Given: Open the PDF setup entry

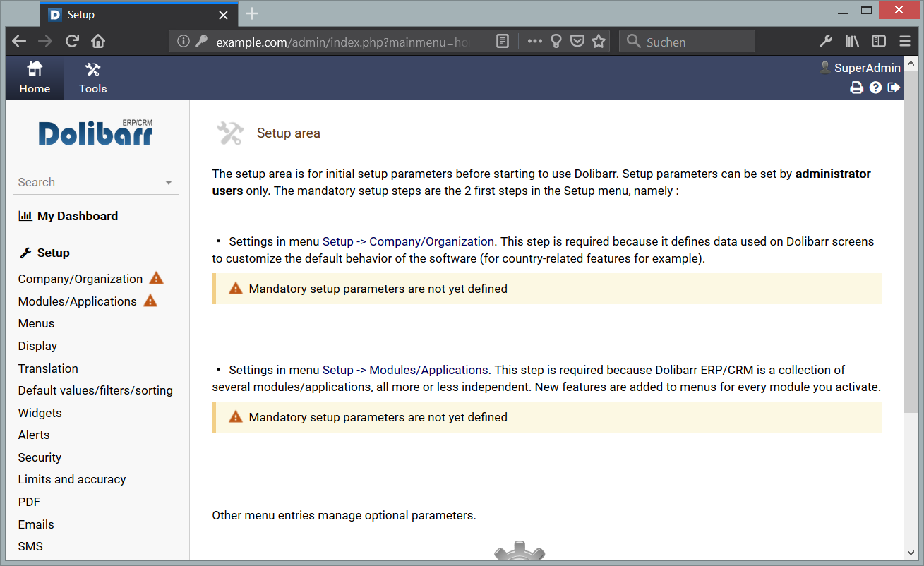Looking at the screenshot, I should coord(29,502).
